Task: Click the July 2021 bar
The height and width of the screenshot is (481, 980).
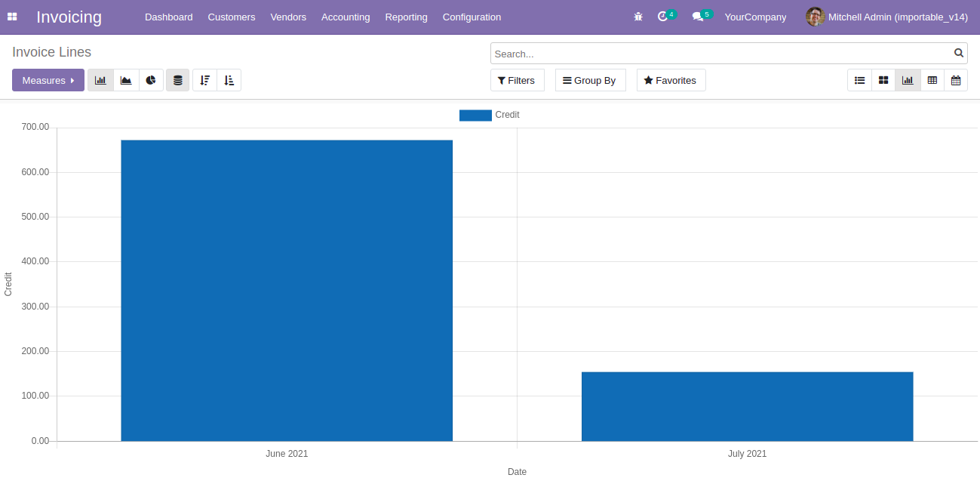Action: coord(747,406)
